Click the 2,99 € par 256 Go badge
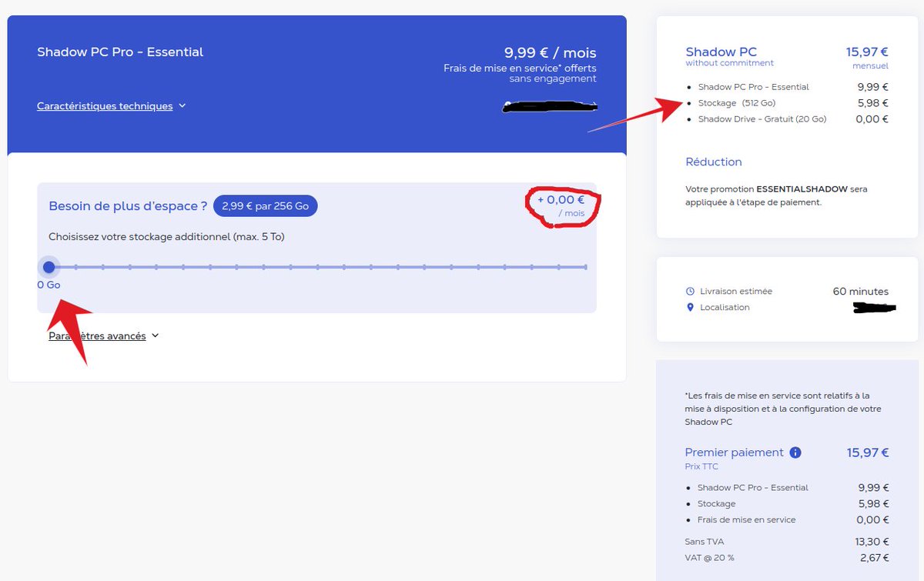The width and height of the screenshot is (924, 581). [x=266, y=206]
